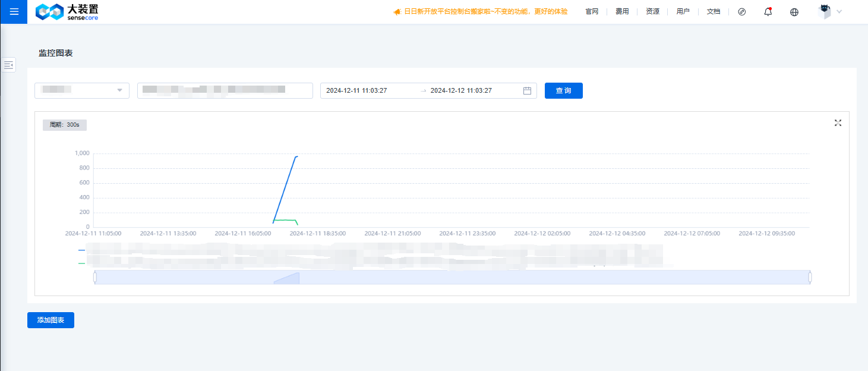Image resolution: width=868 pixels, height=371 pixels.
Task: Open the language globe selector
Action: [794, 11]
